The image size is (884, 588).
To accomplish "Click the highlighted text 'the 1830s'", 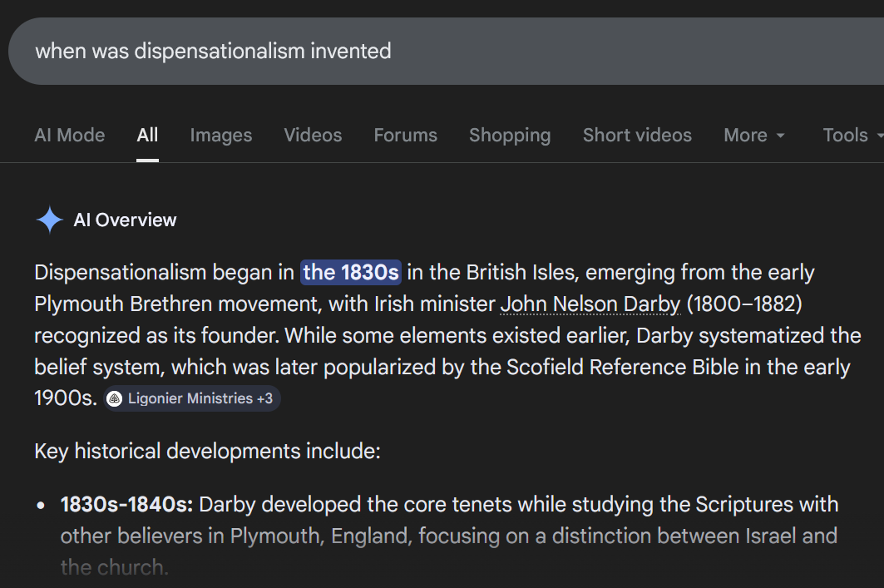I will pyautogui.click(x=351, y=272).
